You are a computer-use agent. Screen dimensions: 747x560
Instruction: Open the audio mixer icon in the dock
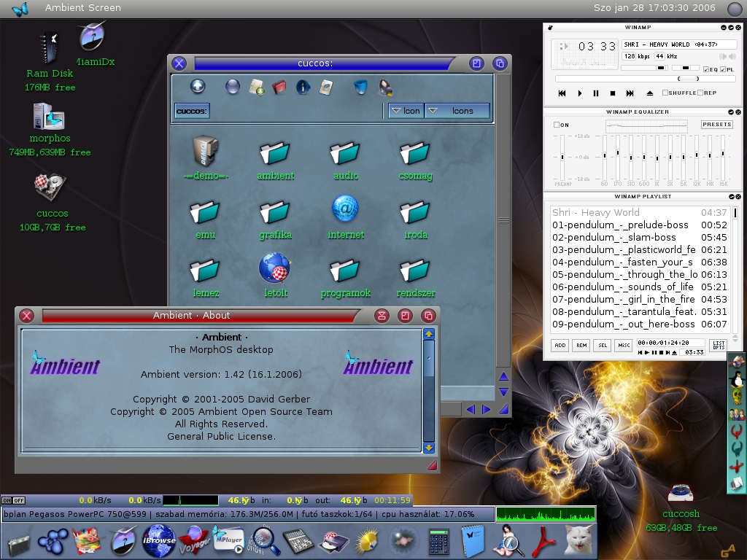[x=298, y=542]
